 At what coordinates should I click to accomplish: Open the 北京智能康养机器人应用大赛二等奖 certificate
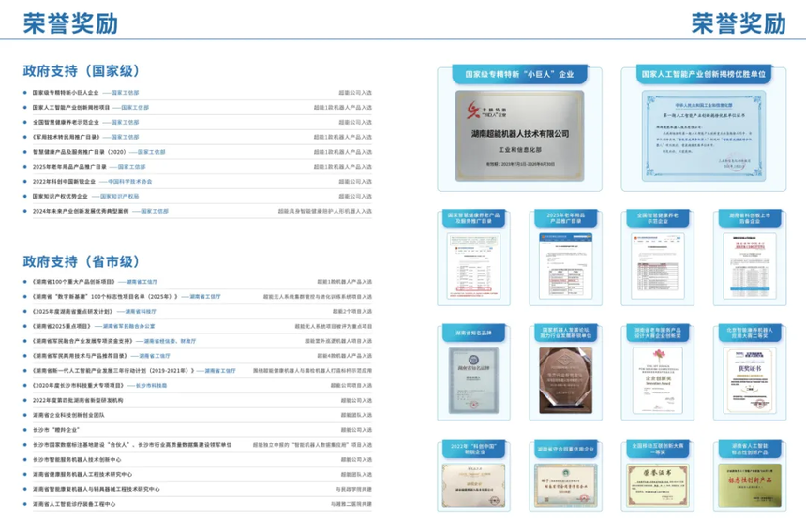(x=750, y=380)
